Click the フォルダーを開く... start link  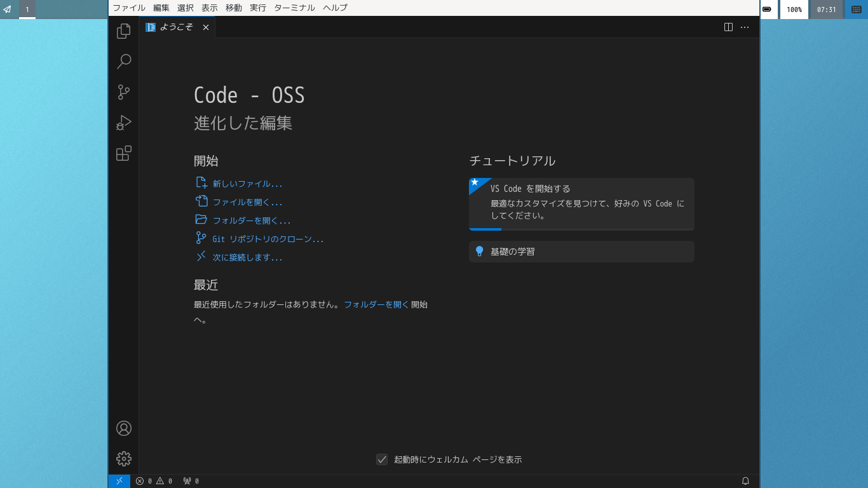pos(252,220)
